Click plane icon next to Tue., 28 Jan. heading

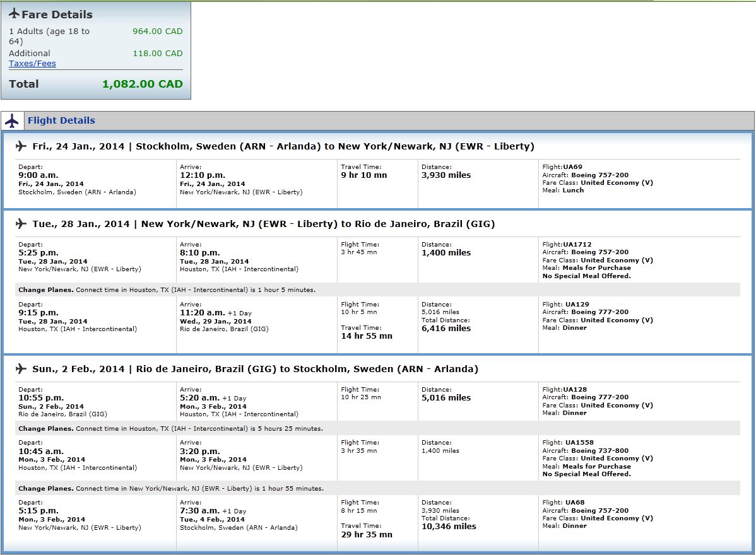21,224
